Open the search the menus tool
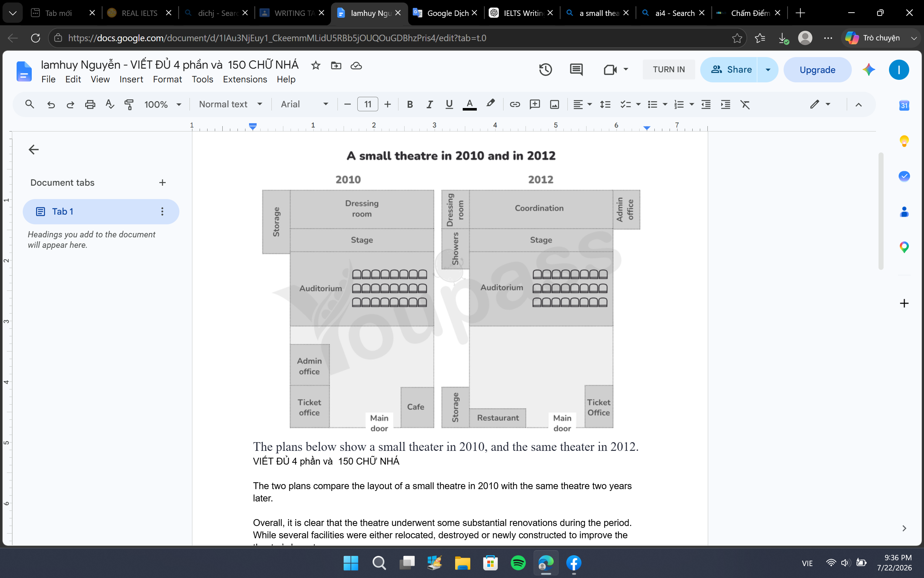 pos(29,104)
